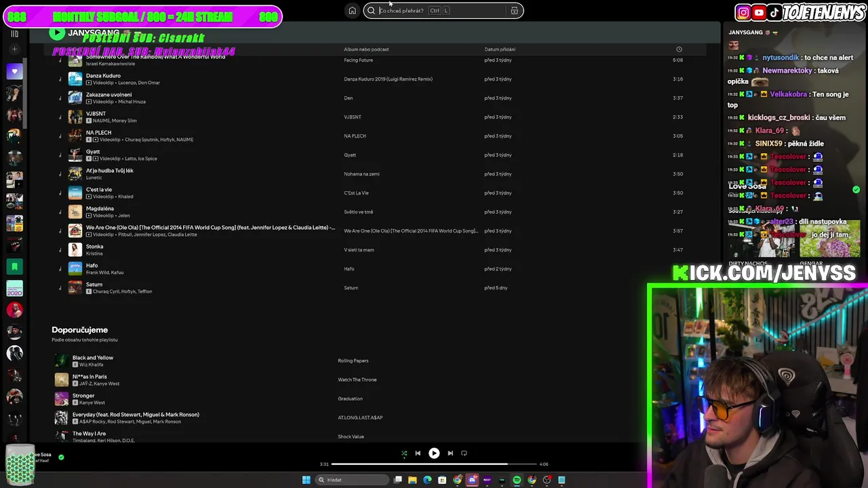Skip to next track
Image resolution: width=868 pixels, height=488 pixels.
coord(450,453)
